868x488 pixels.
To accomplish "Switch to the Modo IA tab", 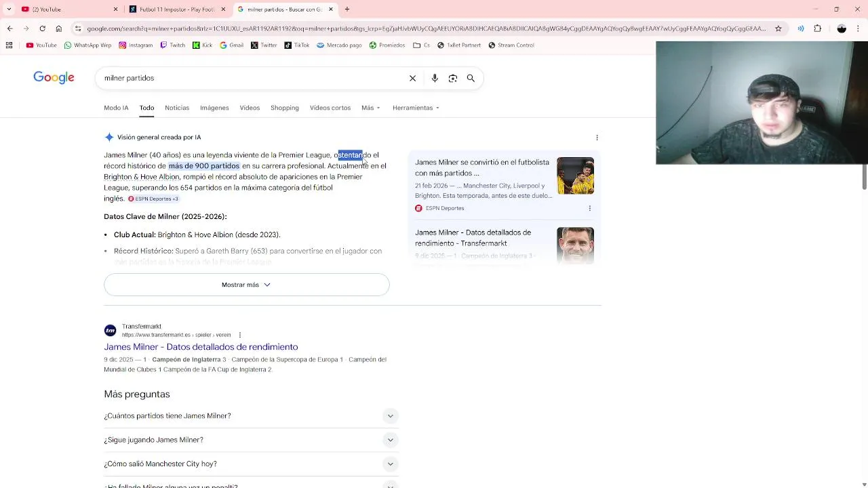I will (x=116, y=108).
